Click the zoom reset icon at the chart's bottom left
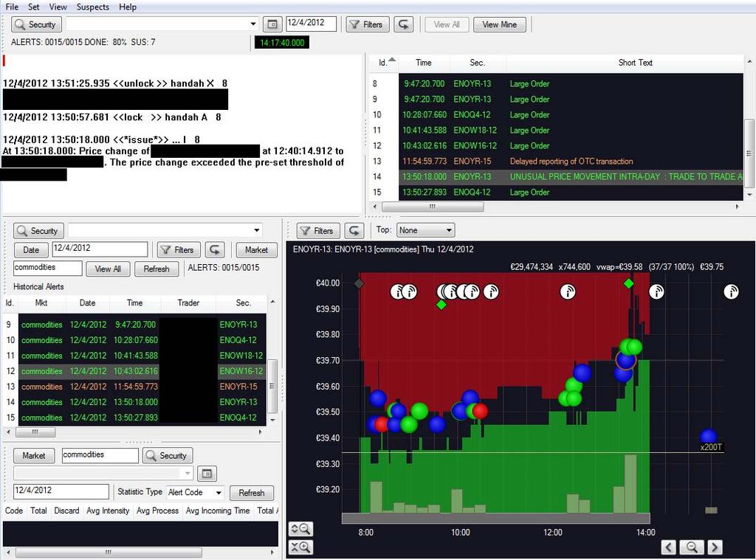 tap(300, 547)
